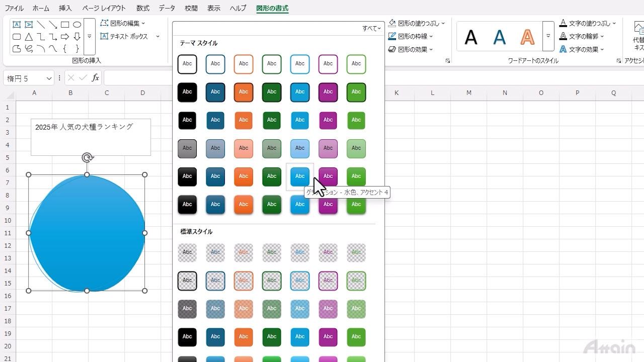644x362 pixels.
Task: Apply the orange outline WordArt style
Action: 527,37
